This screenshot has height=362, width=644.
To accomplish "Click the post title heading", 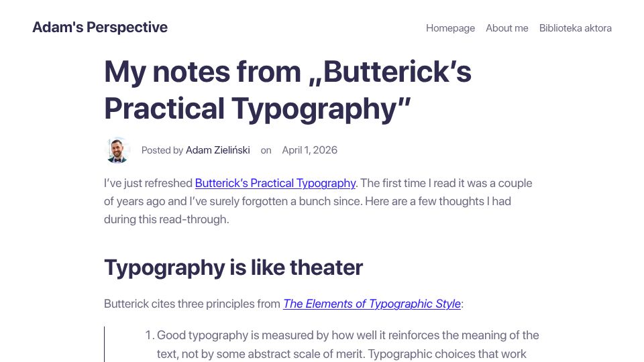I will [288, 90].
